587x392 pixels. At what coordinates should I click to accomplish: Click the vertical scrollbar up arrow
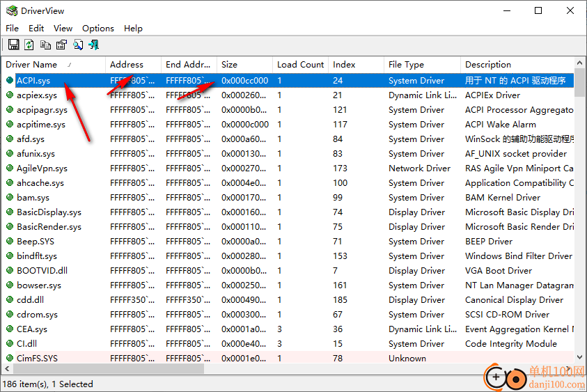(579, 63)
